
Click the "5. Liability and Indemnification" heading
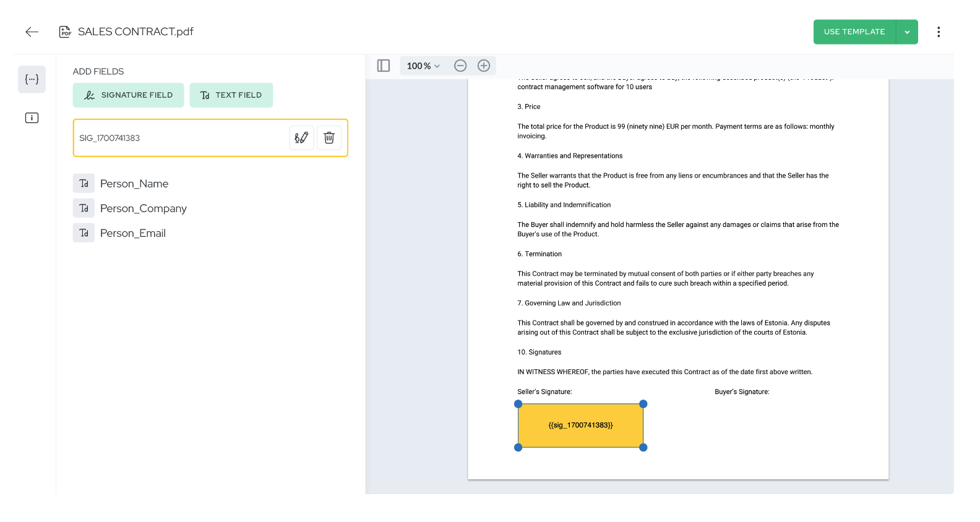[x=564, y=205]
